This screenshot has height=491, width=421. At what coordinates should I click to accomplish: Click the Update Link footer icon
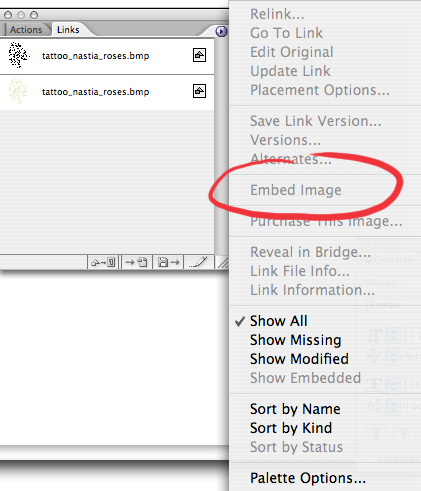click(168, 262)
